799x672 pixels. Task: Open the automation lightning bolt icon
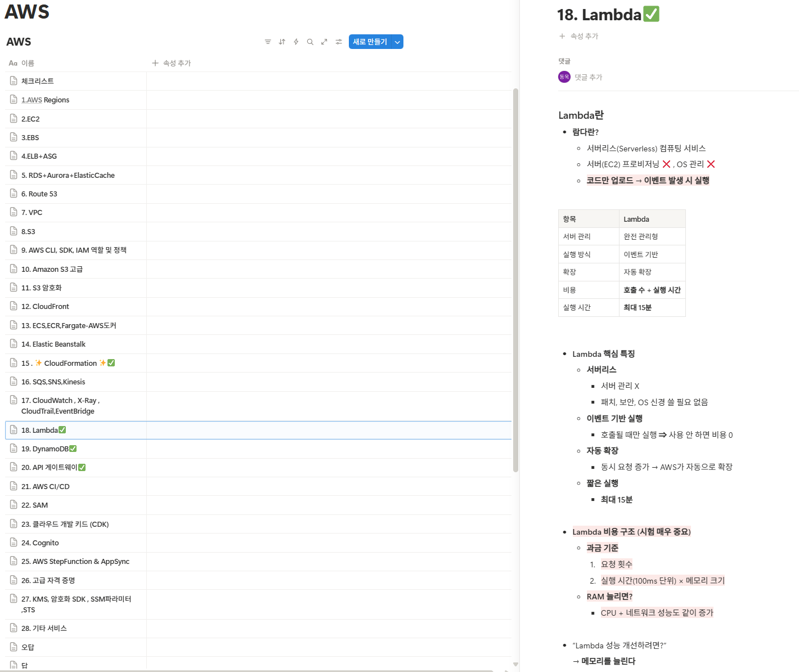(296, 42)
